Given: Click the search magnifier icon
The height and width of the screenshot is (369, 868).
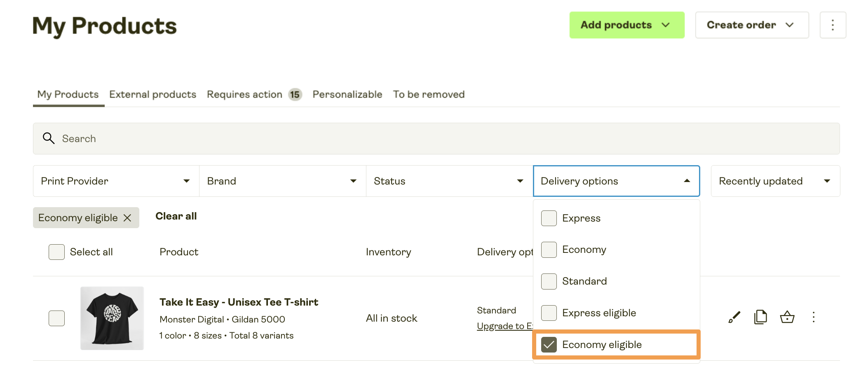Looking at the screenshot, I should 49,138.
